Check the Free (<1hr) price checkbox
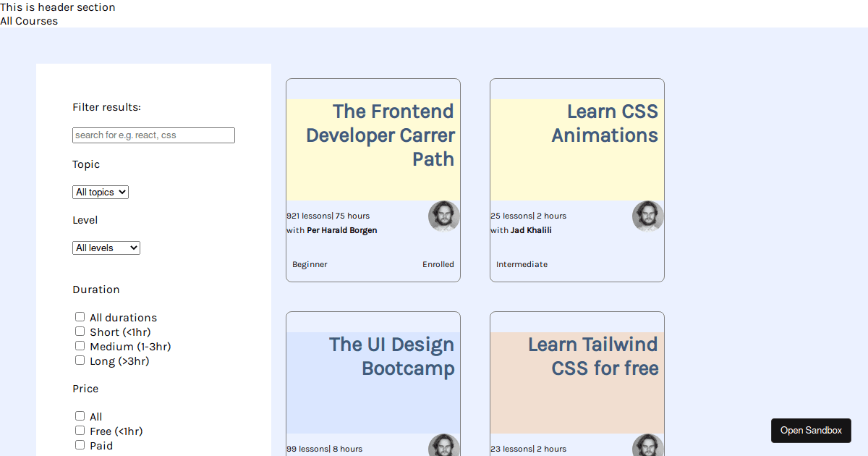Screen dimensions: 868x456 point(80,431)
